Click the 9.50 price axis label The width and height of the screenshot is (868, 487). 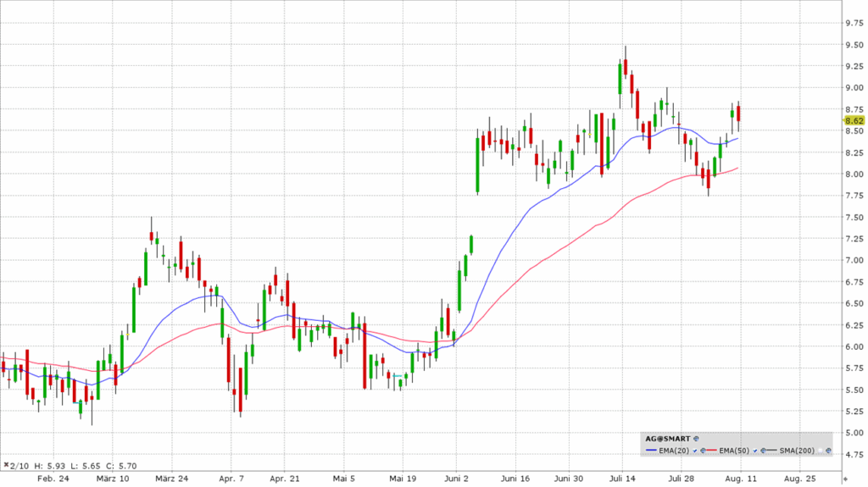click(x=854, y=45)
